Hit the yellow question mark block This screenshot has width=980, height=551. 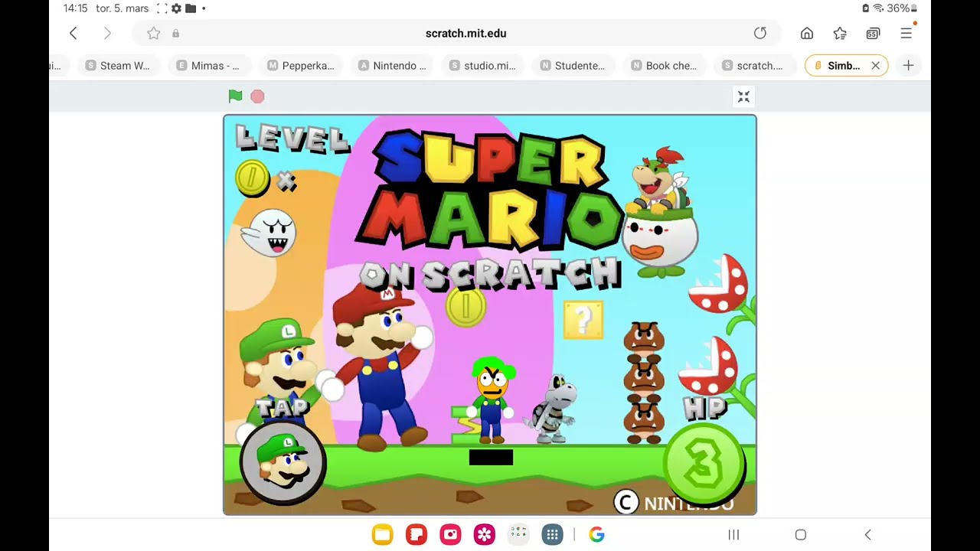point(583,320)
